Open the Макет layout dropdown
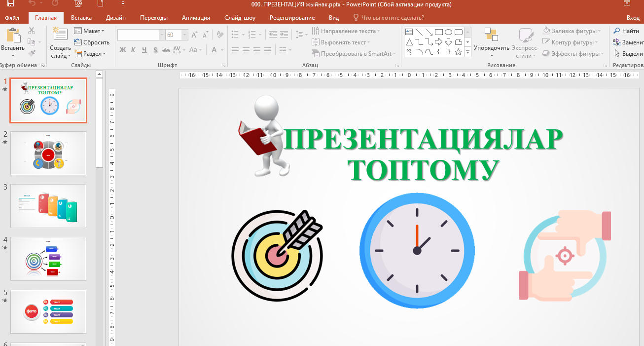 [90, 31]
